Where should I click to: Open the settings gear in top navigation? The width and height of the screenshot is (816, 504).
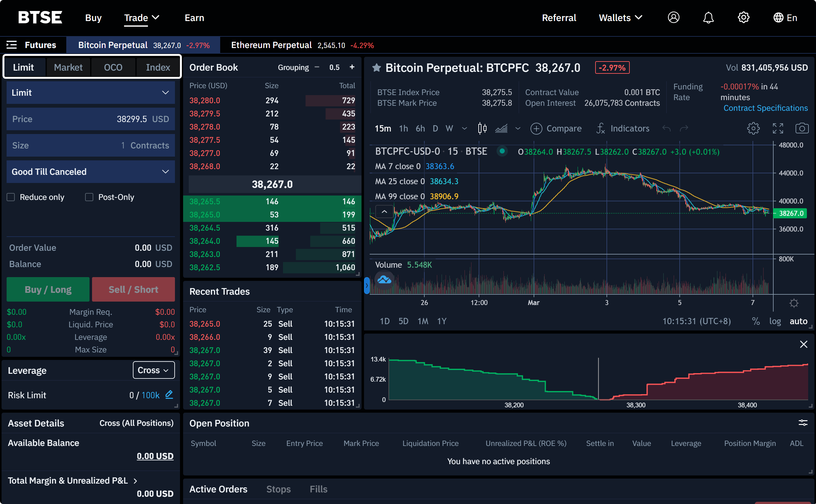[x=743, y=17]
